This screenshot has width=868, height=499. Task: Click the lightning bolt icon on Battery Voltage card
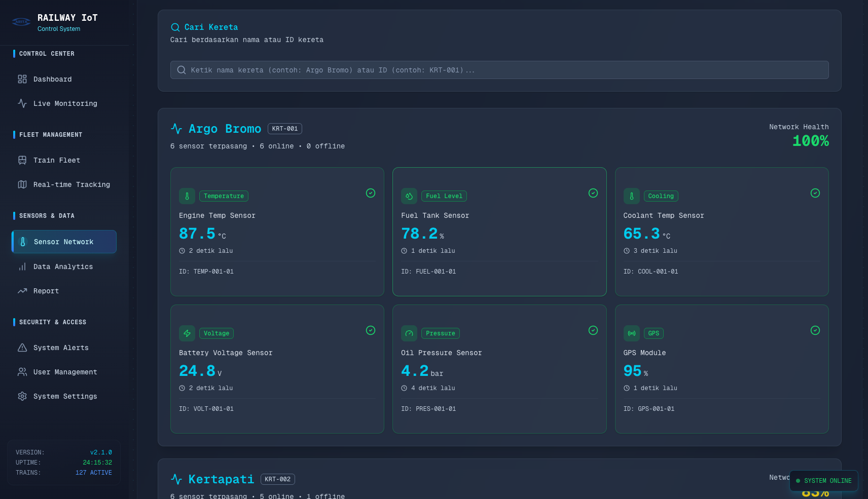click(187, 333)
